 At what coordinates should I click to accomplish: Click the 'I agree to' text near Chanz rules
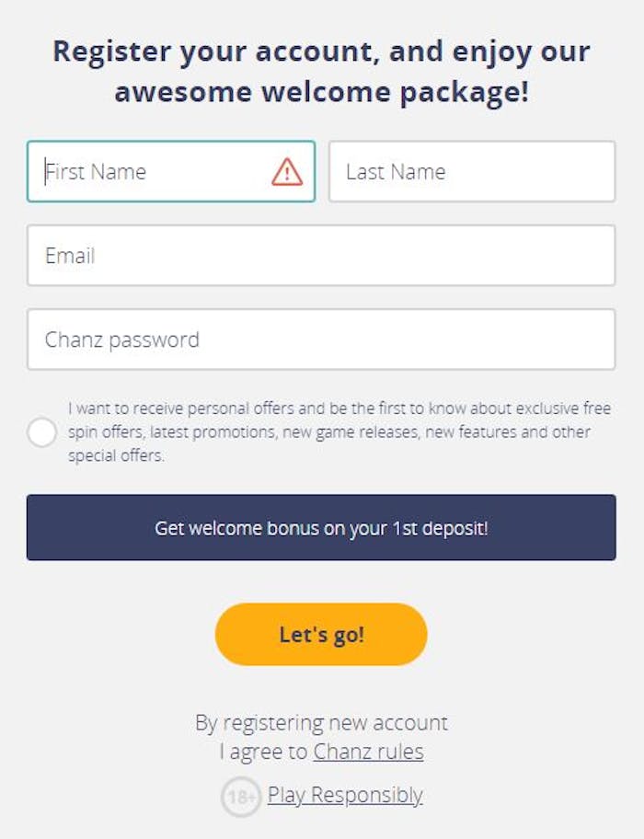tap(263, 752)
